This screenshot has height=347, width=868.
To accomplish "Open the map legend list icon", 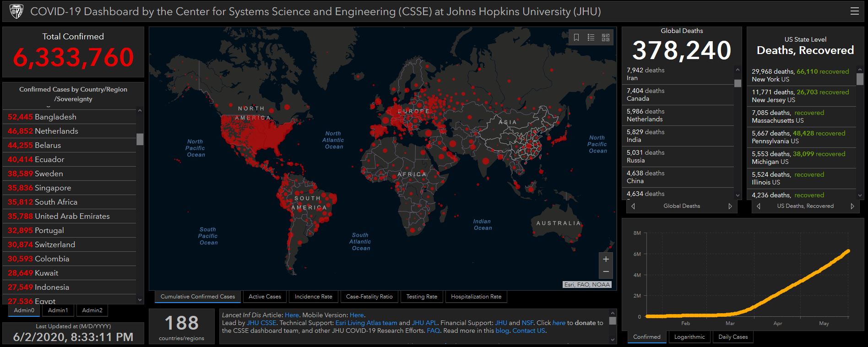I will 591,38.
